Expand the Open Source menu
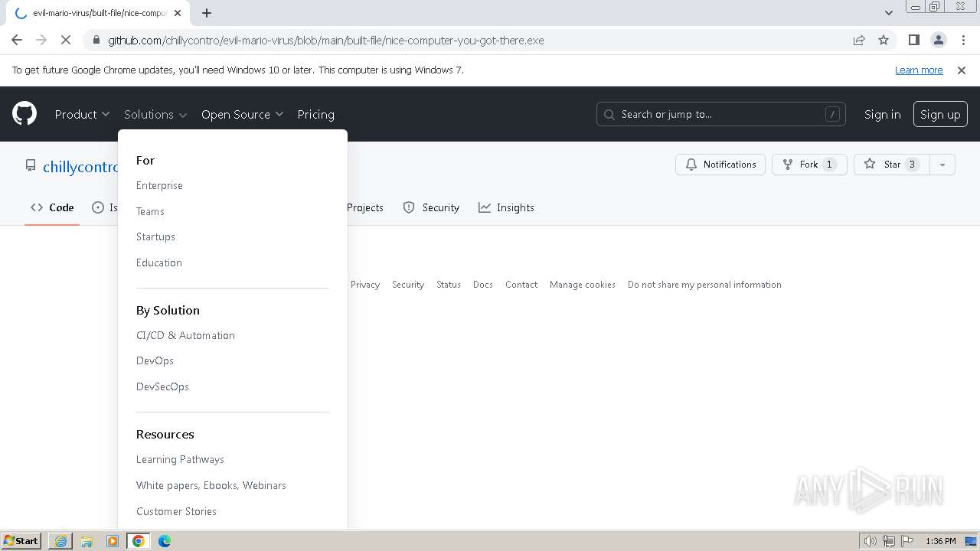 click(242, 114)
